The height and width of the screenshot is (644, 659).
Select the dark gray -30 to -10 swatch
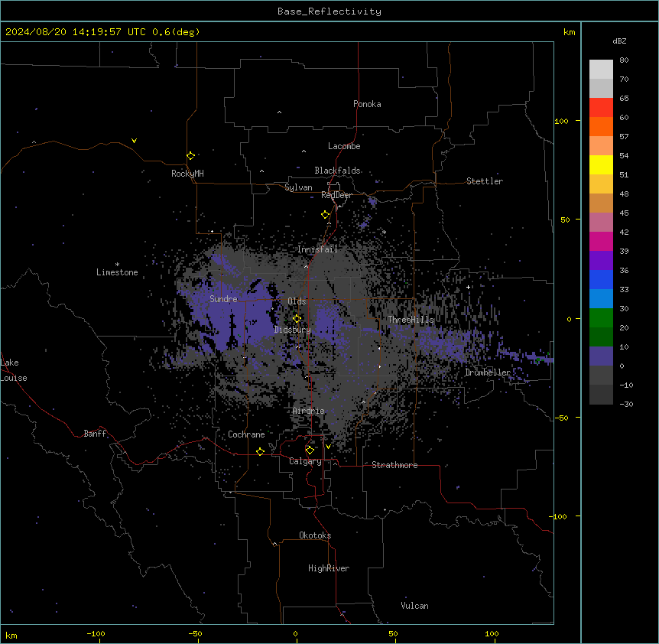601,395
